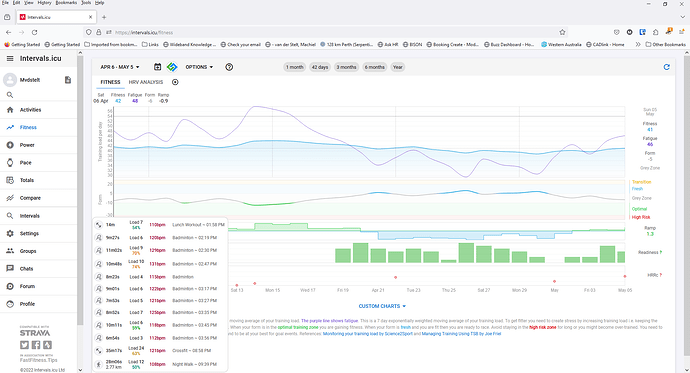Click the green diamond sync icon
The width and height of the screenshot is (690, 373).
pyautogui.click(x=172, y=67)
